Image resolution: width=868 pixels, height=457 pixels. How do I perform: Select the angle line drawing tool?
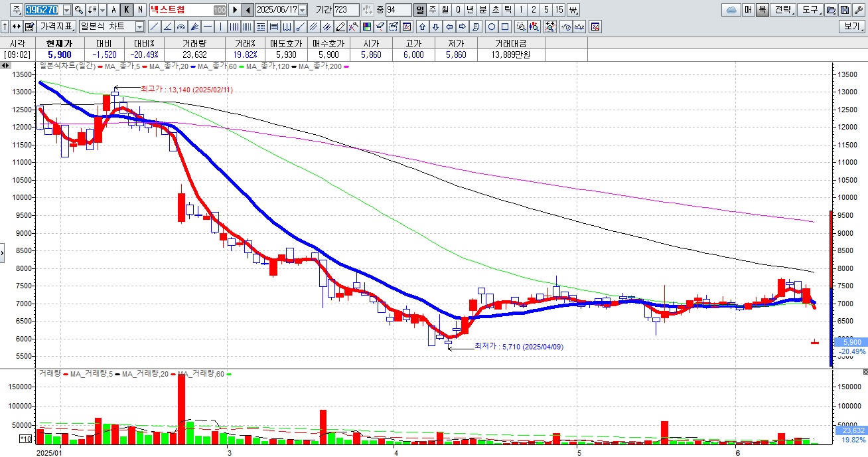(x=167, y=27)
